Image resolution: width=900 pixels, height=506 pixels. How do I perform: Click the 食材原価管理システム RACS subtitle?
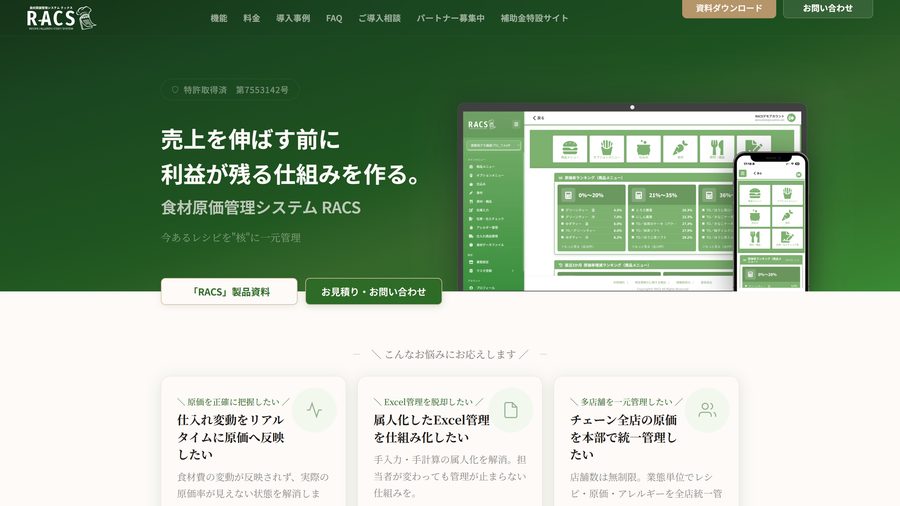(261, 207)
